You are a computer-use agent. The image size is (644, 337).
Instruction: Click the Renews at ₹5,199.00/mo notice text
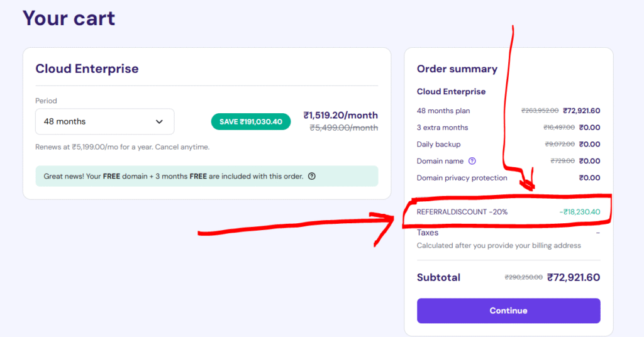click(x=122, y=147)
